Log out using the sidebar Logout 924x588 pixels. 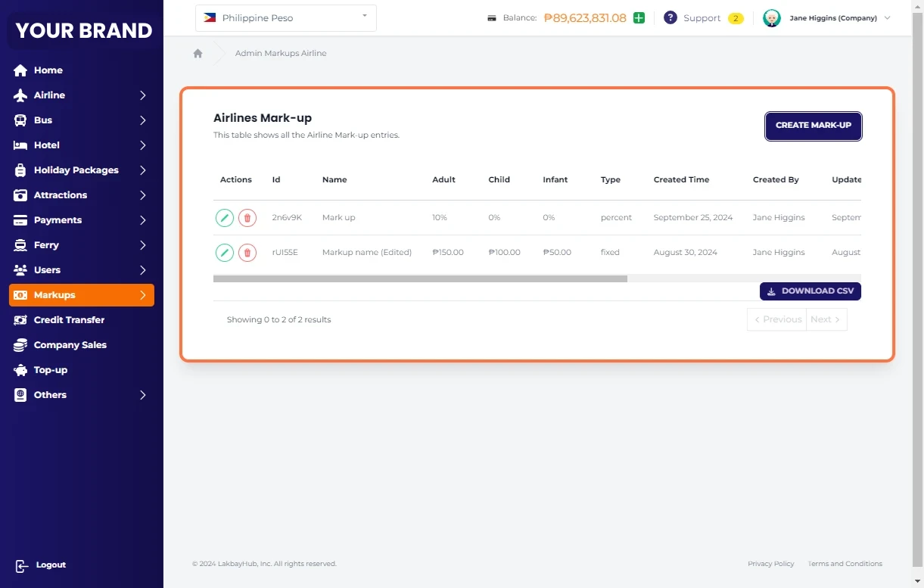point(50,565)
